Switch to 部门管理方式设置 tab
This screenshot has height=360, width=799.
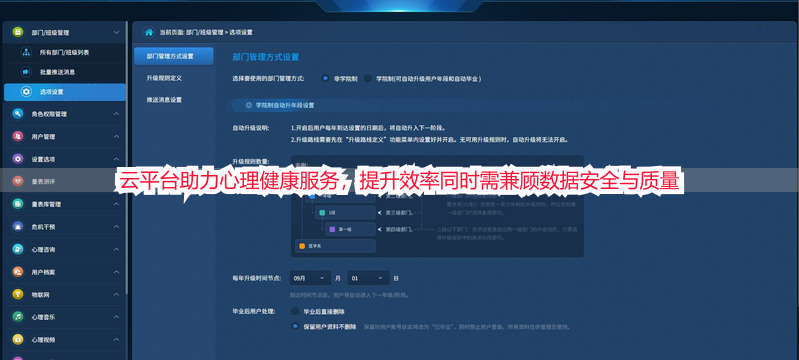point(173,56)
